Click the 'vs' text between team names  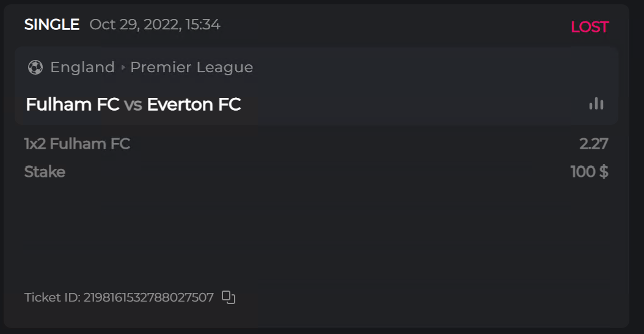click(133, 105)
